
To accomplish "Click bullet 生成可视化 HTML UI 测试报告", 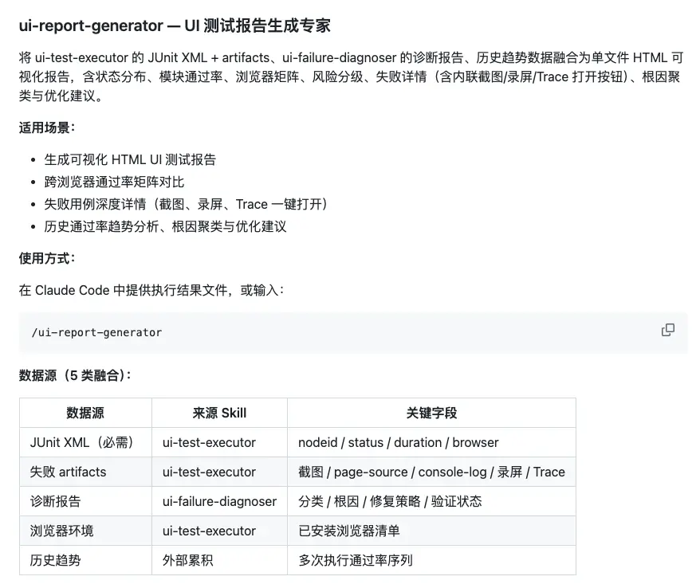I will tap(130, 159).
